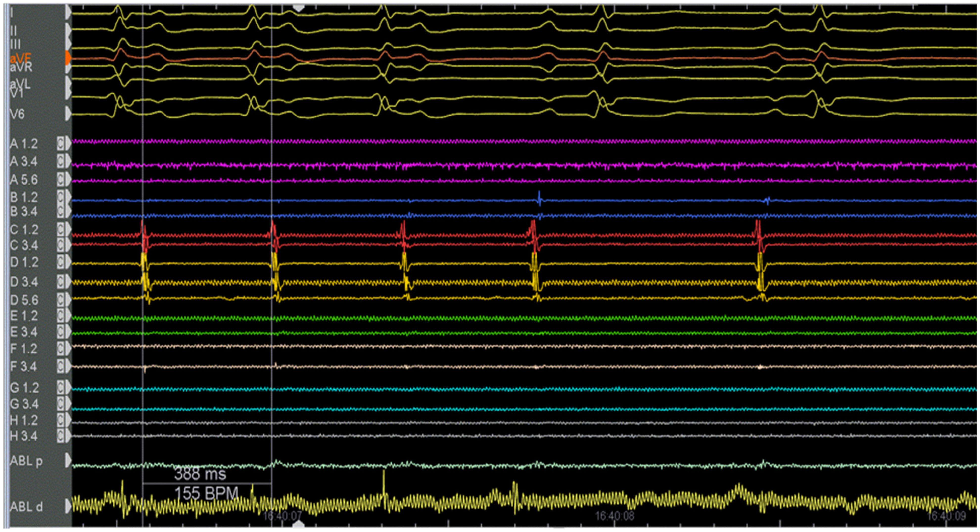This screenshot has height=532, width=980.
Task: Click the C box for channel A 1.2
Action: tap(61, 144)
